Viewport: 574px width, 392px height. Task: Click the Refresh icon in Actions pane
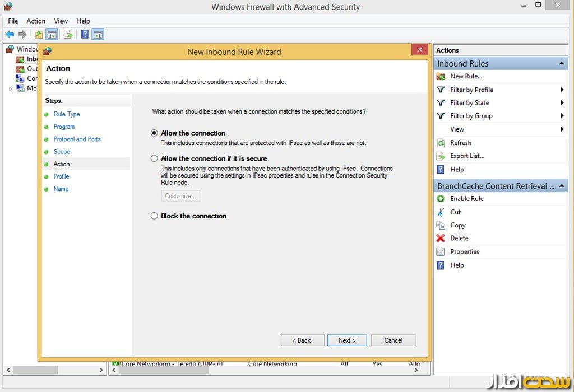coord(441,143)
